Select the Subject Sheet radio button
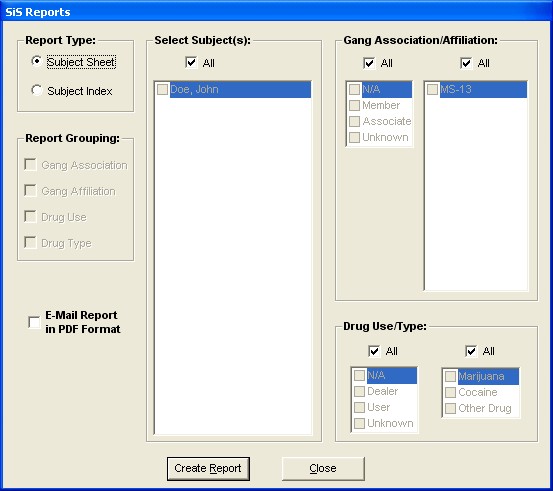This screenshot has width=553, height=491. coord(37,61)
